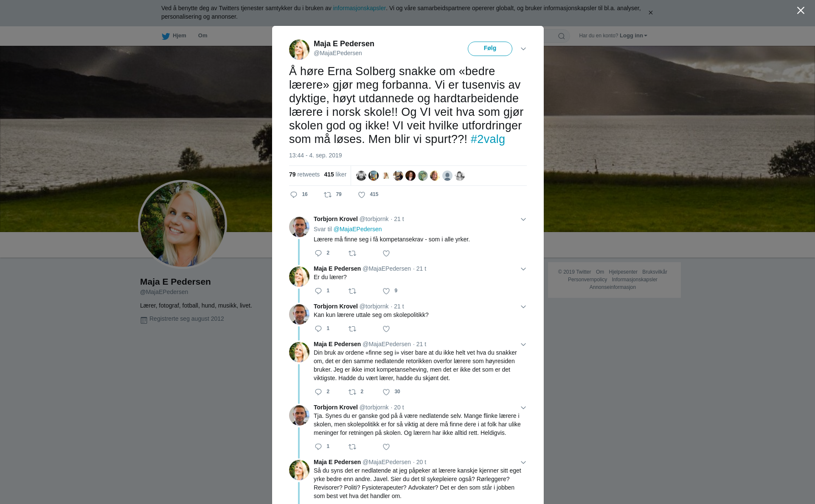Like the main tweet with 415 likes
The image size is (815, 504).
[362, 195]
